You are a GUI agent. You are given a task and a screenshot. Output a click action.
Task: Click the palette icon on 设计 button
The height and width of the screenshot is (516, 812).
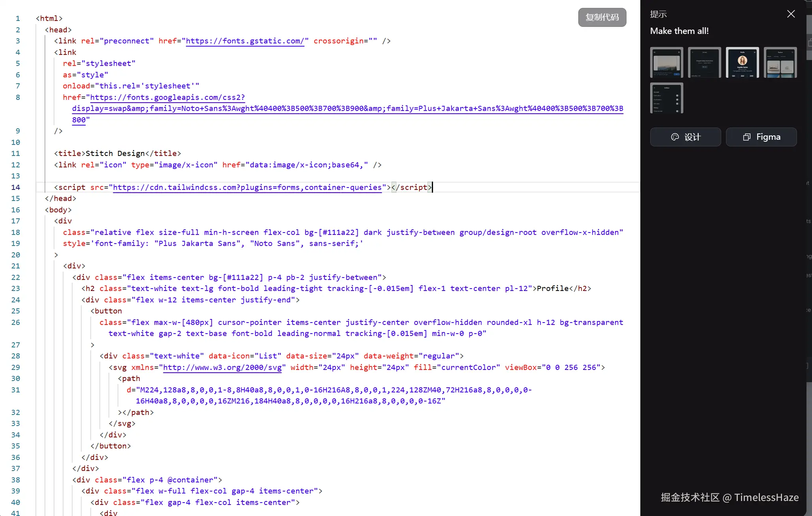675,137
